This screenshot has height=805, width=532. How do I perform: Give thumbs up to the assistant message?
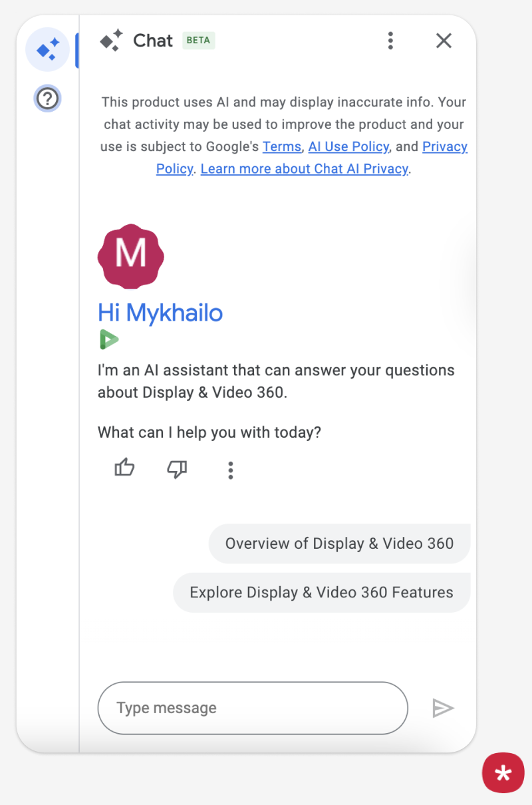(124, 469)
